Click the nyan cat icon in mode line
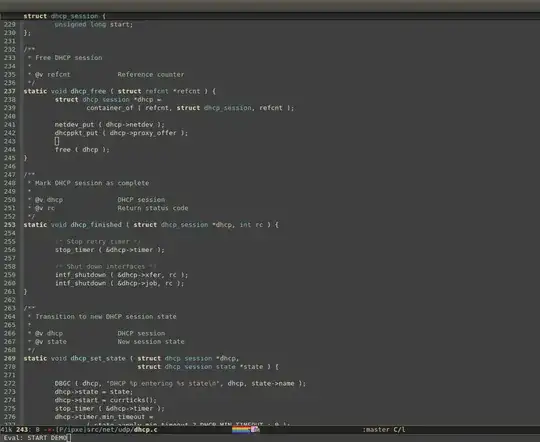The image size is (540, 442). [x=255, y=429]
